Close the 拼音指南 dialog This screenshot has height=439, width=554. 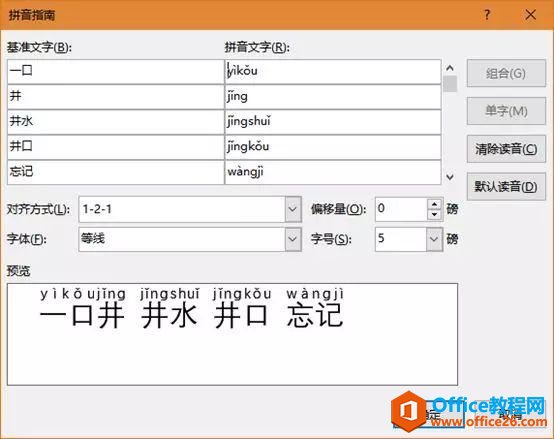click(x=530, y=15)
